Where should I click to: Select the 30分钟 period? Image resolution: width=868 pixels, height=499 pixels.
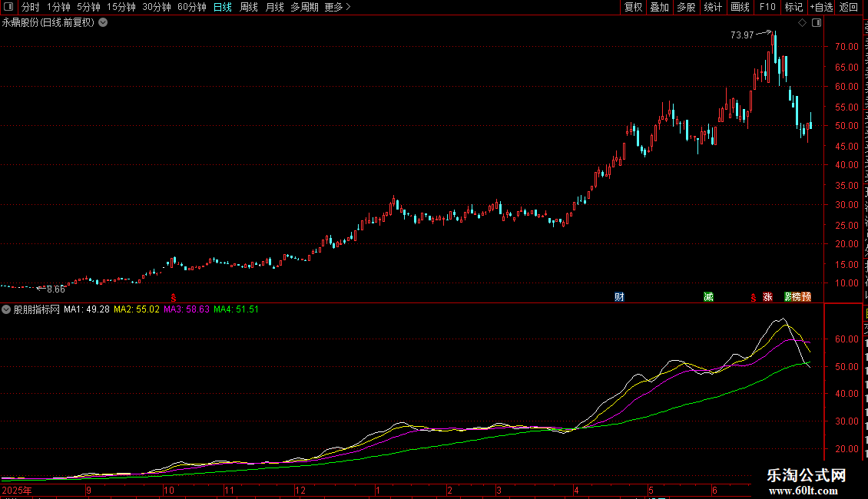(x=156, y=7)
